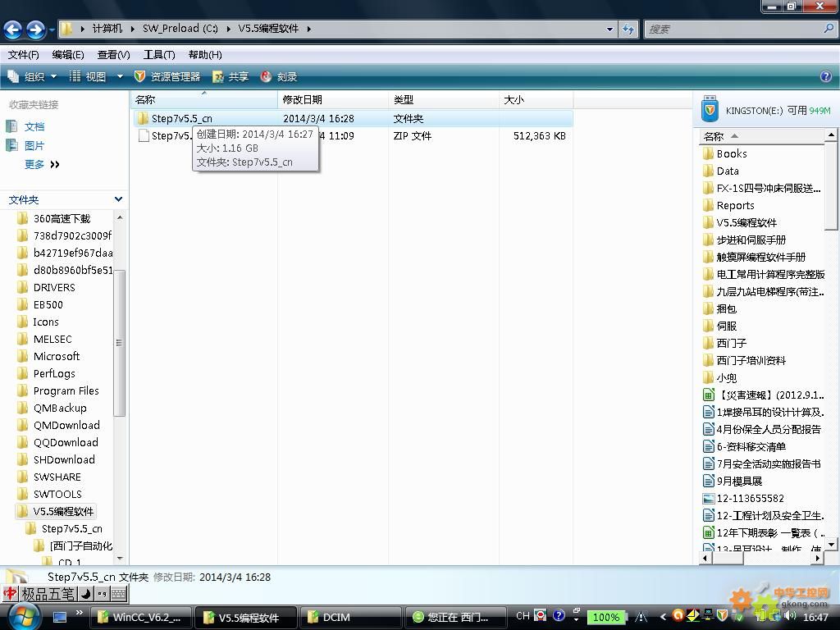The image size is (840, 630).
Task: Open the address bar history dropdown
Action: (x=609, y=30)
